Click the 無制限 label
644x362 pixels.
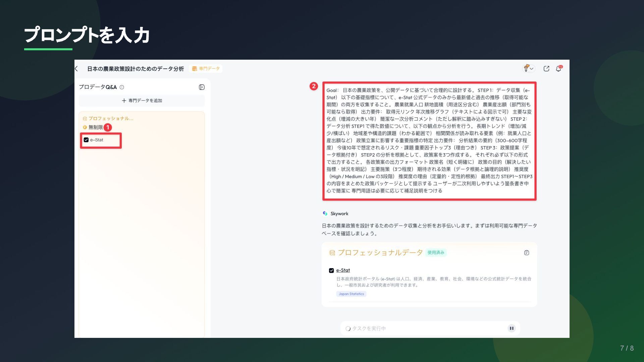pyautogui.click(x=96, y=127)
